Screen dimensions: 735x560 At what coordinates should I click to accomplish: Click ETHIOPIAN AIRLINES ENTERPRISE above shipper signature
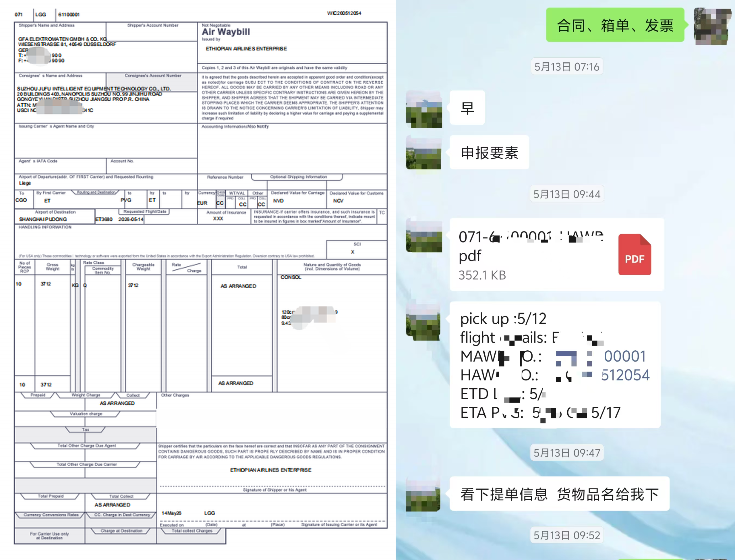click(x=270, y=470)
